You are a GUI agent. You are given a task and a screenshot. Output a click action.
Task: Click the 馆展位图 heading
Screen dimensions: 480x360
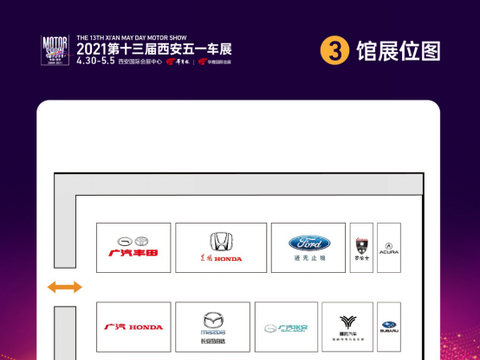(399, 51)
